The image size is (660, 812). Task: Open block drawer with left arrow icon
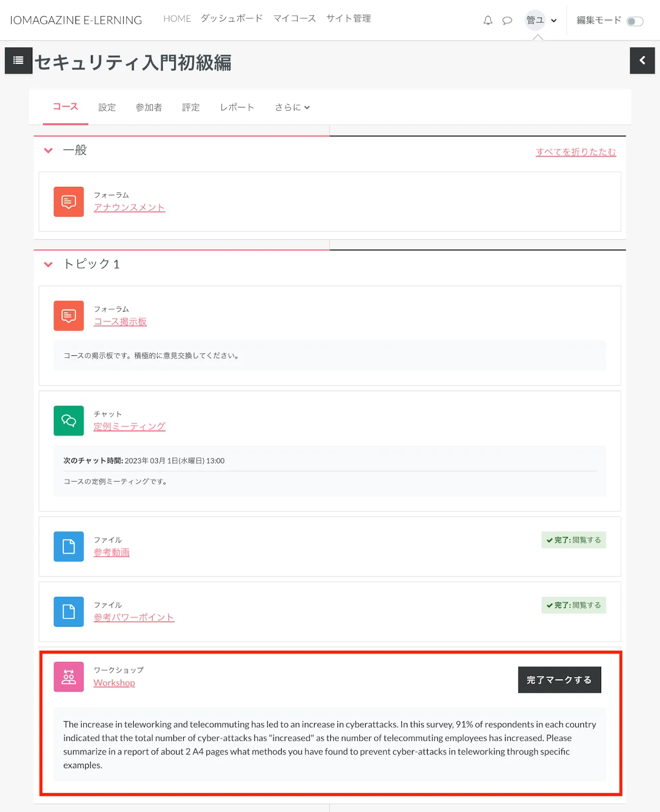642,60
